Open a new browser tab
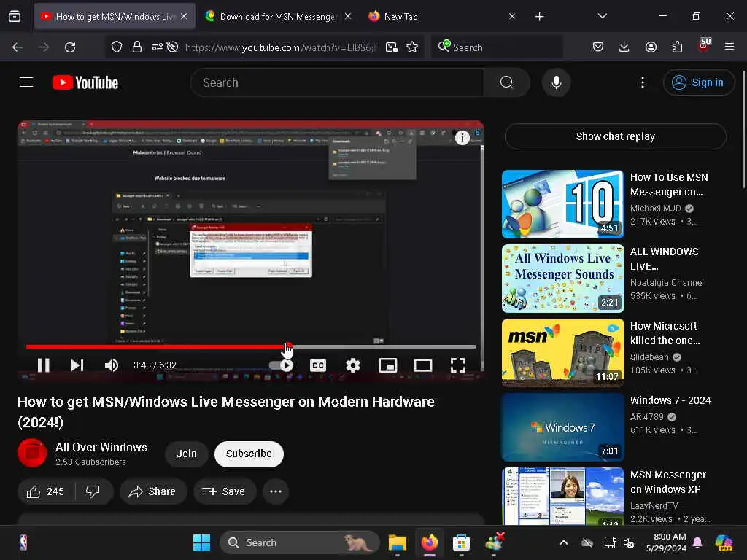This screenshot has height=560, width=747. (x=539, y=17)
